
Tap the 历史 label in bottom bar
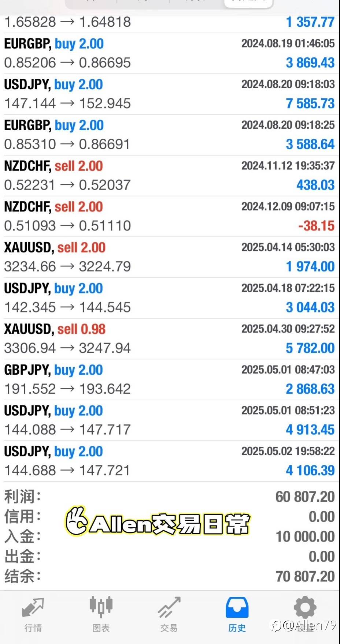coord(237,628)
